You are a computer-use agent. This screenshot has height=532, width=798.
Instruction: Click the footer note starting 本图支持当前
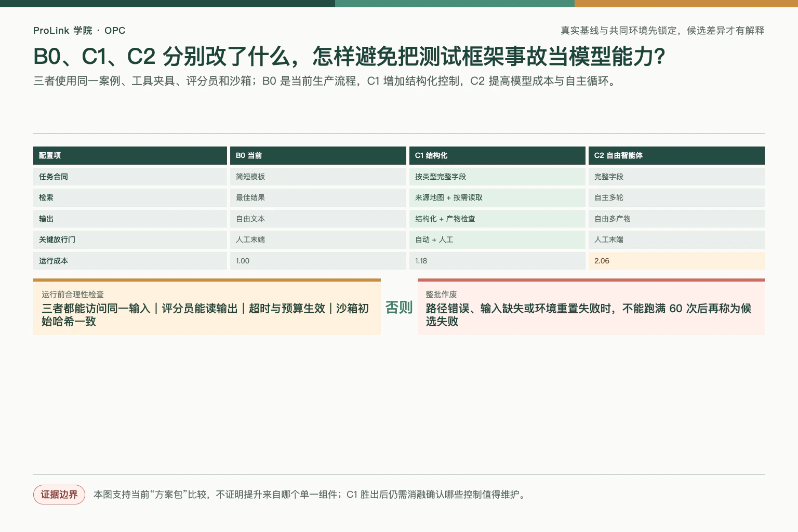pyautogui.click(x=311, y=495)
